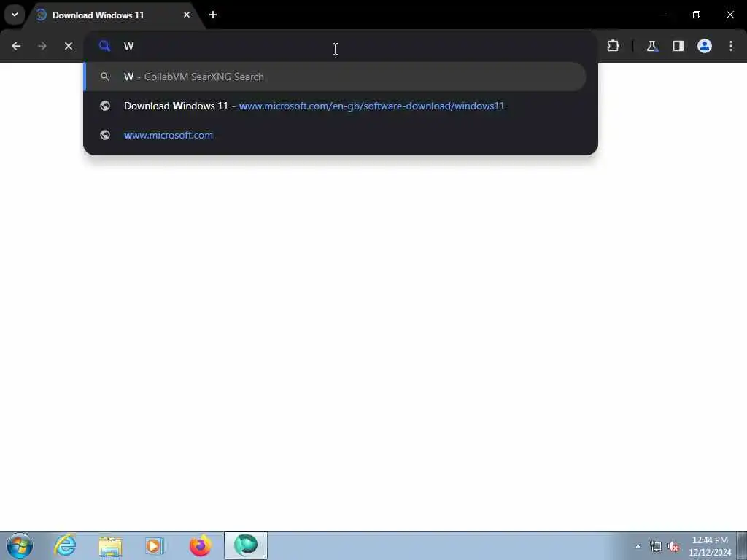Focus the address bar text field
747x560 pixels.
(x=341, y=46)
